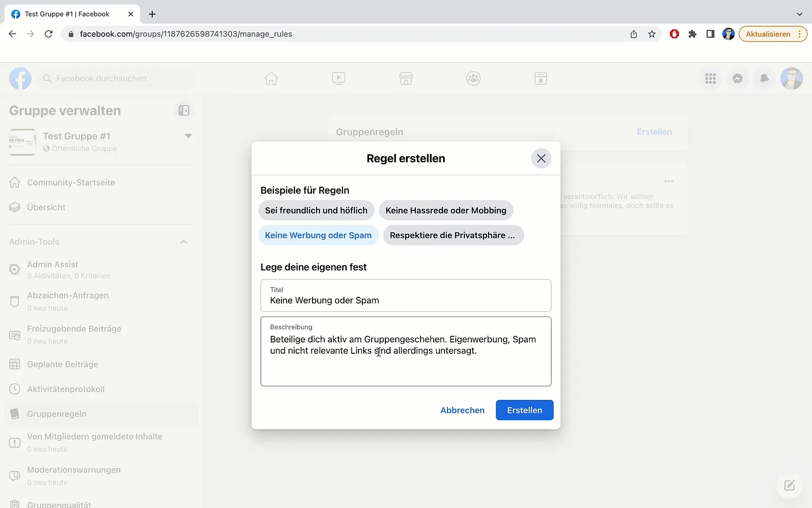Expand the Test Gruppe #1 dropdown arrow
Image resolution: width=812 pixels, height=508 pixels.
click(x=188, y=136)
